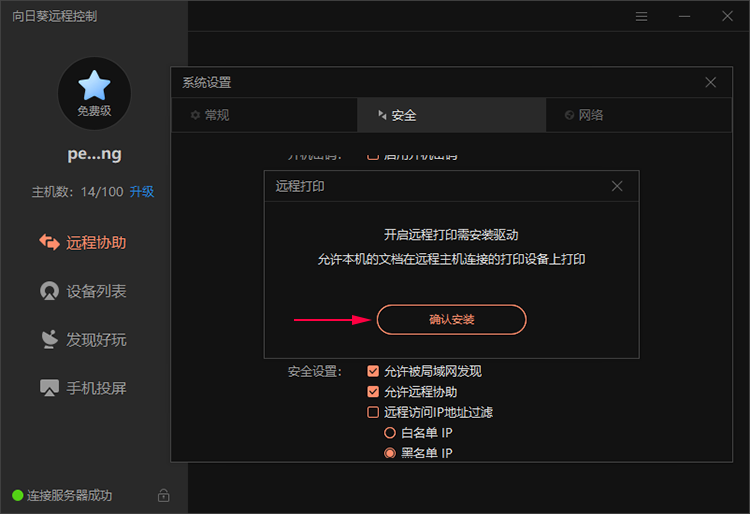Click the 主机数: 14/100 text
This screenshot has width=750, height=514.
pos(77,192)
